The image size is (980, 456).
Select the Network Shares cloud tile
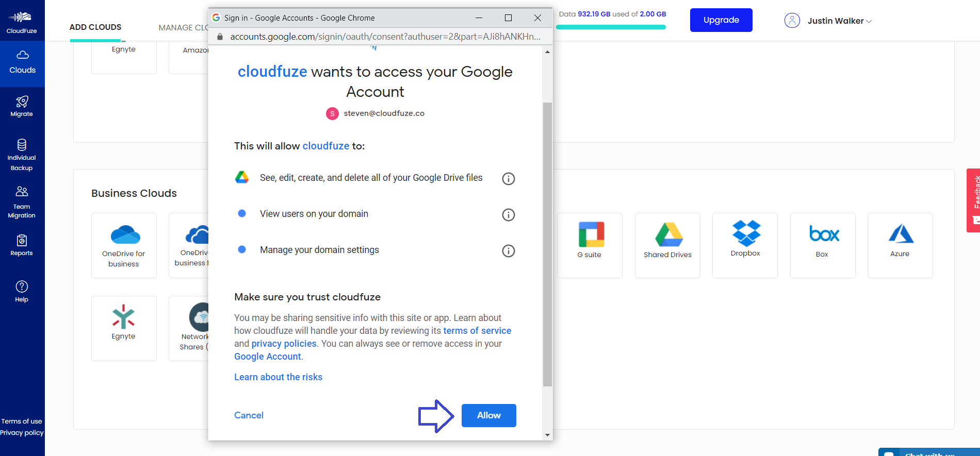pyautogui.click(x=189, y=328)
